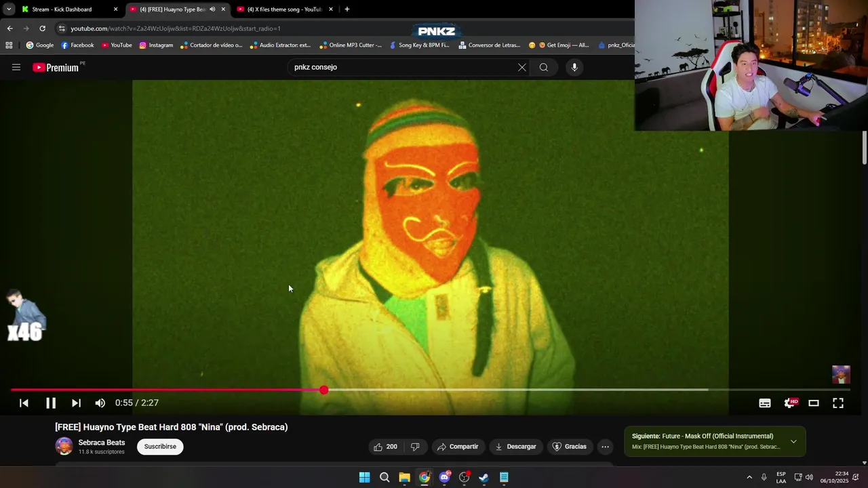Open the more actions three-dot menu

[x=606, y=447]
